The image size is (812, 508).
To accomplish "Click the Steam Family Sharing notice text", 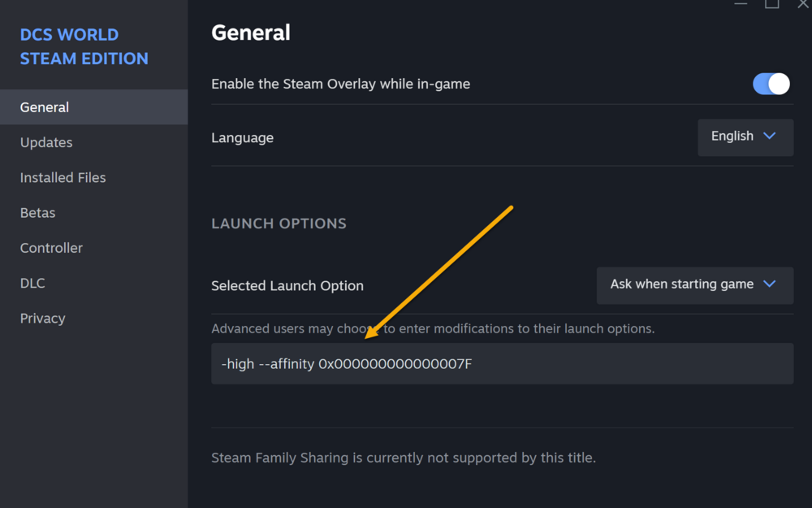I will (404, 458).
